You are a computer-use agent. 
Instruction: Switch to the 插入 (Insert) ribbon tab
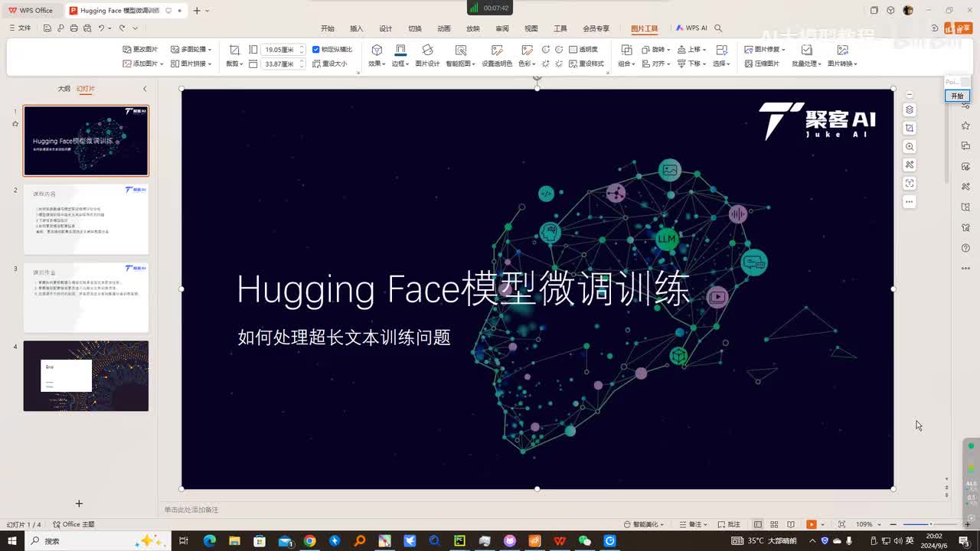[357, 28]
